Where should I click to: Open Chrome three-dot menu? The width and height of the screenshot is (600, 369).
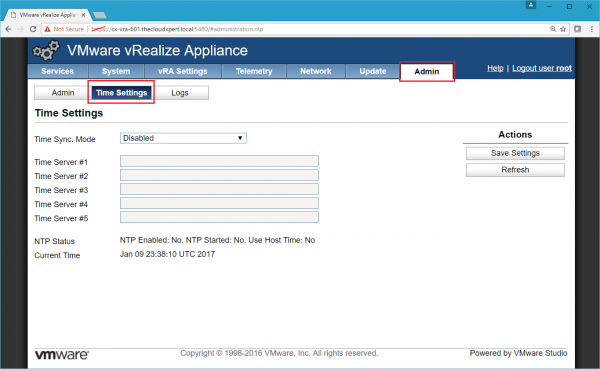coord(592,29)
